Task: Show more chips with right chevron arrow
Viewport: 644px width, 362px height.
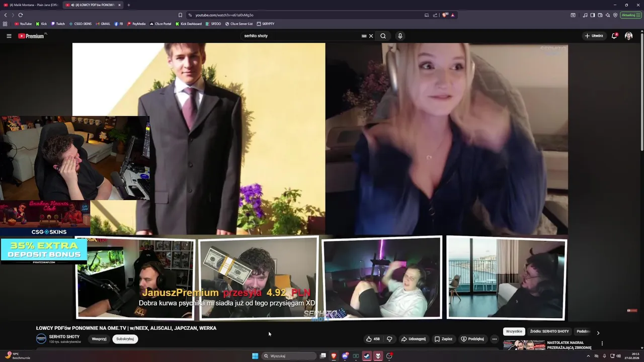Action: click(598, 332)
